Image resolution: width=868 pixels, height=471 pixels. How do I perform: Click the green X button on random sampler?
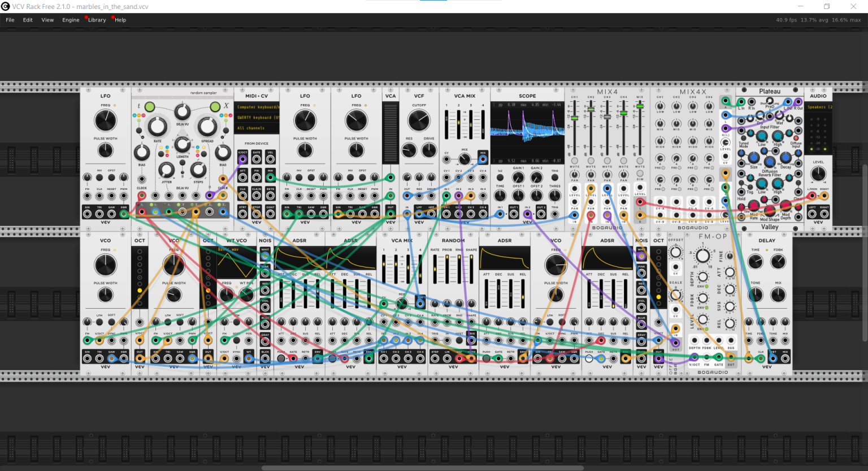point(215,107)
